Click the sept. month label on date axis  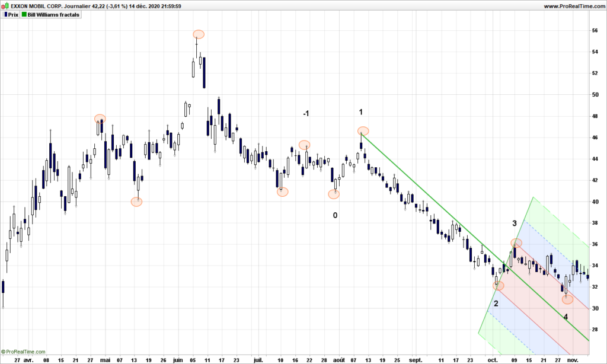pyautogui.click(x=416, y=360)
